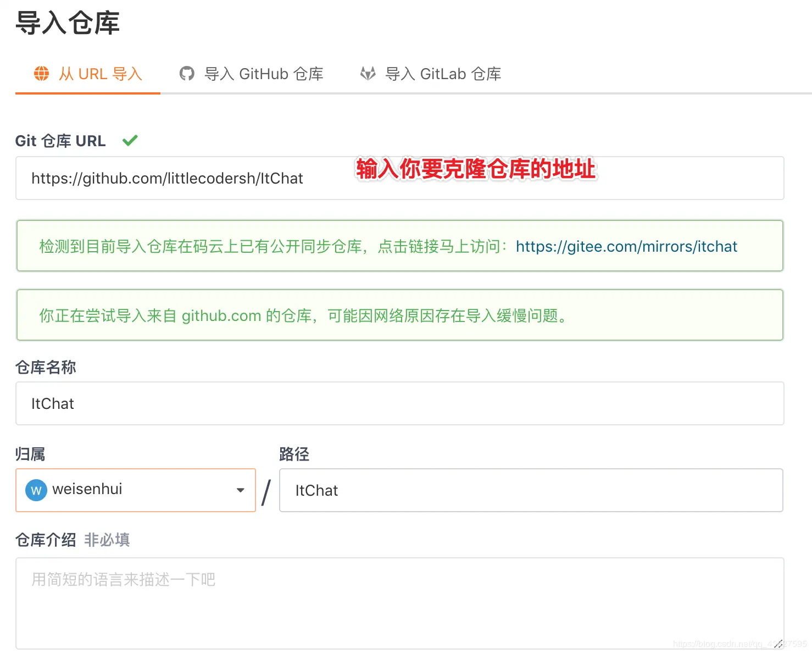
Task: Click the 仓库名称 label
Action: (46, 367)
